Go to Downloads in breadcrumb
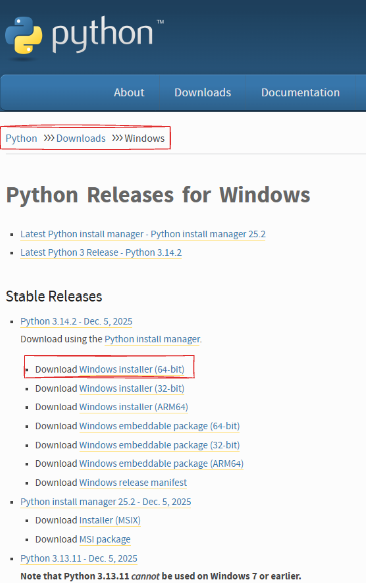This screenshot has height=588, width=366. tap(81, 138)
